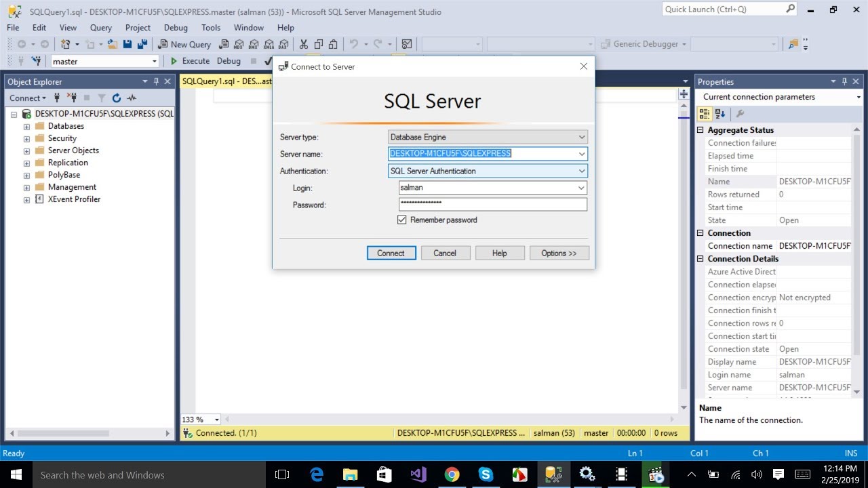Click the Refresh icon in Object Explorer
The width and height of the screenshot is (868, 488).
[117, 98]
